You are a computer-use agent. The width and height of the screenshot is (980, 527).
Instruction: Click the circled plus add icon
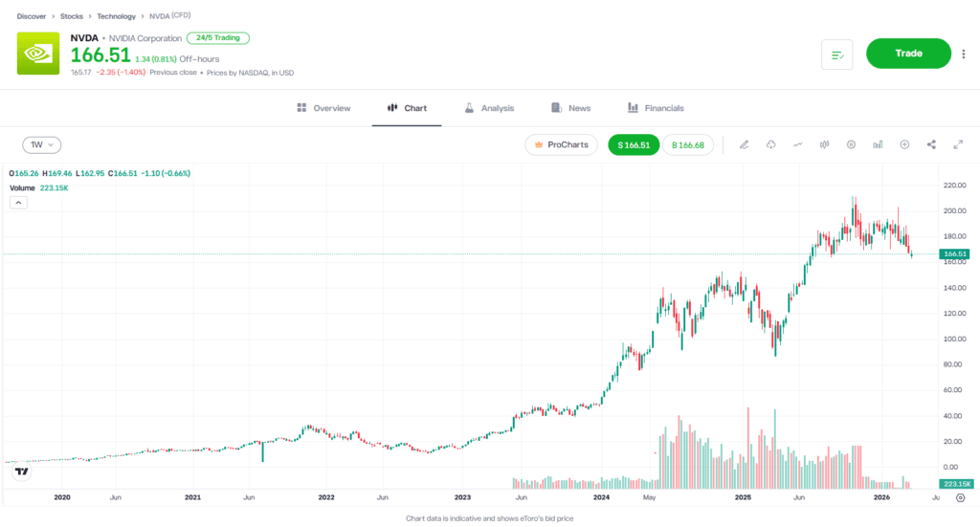click(x=904, y=144)
